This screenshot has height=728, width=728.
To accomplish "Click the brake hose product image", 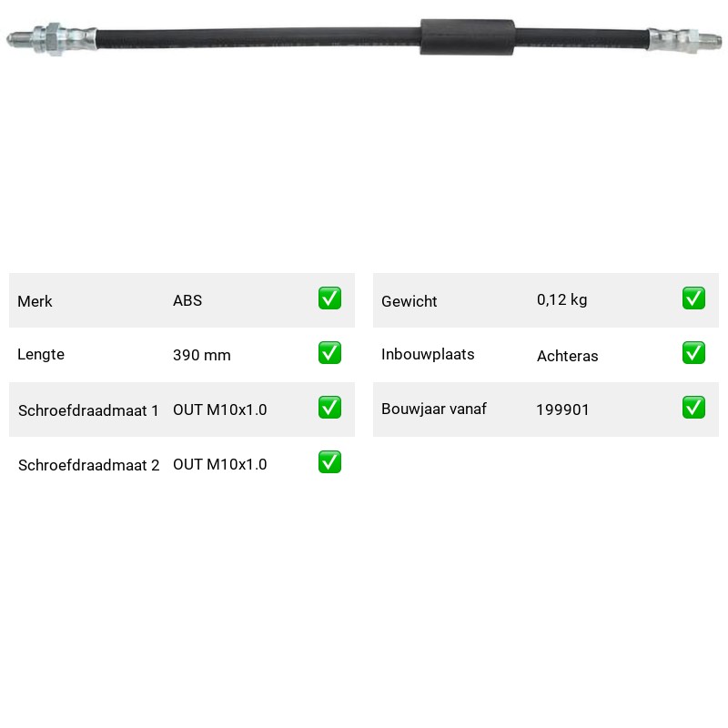I will coord(364,38).
